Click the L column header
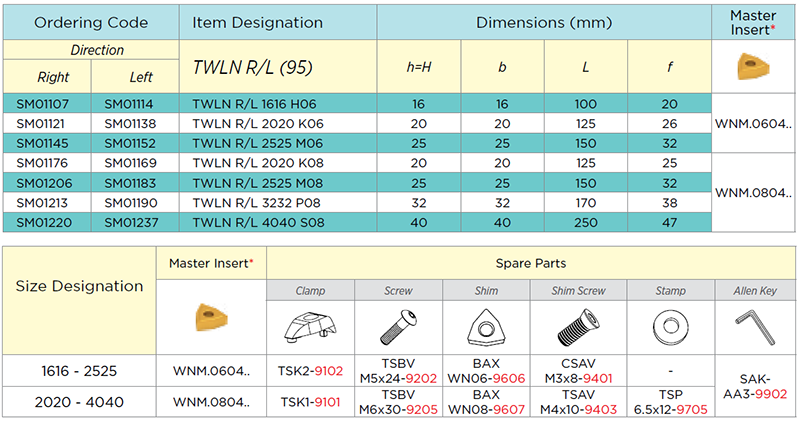 click(x=586, y=67)
